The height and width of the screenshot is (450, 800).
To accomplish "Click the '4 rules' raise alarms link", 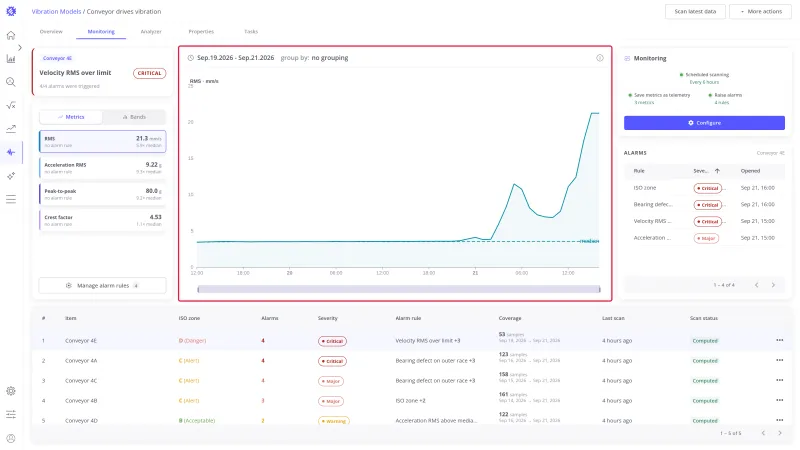I will pos(721,103).
